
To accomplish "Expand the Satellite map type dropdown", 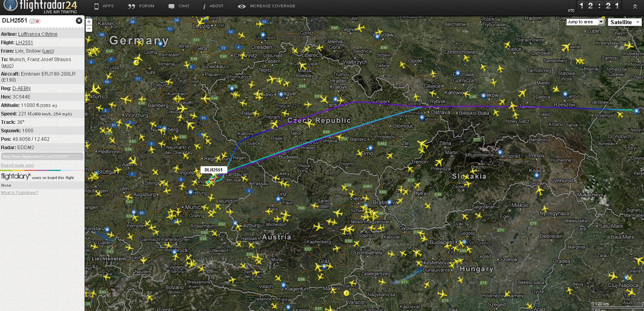I will (625, 22).
